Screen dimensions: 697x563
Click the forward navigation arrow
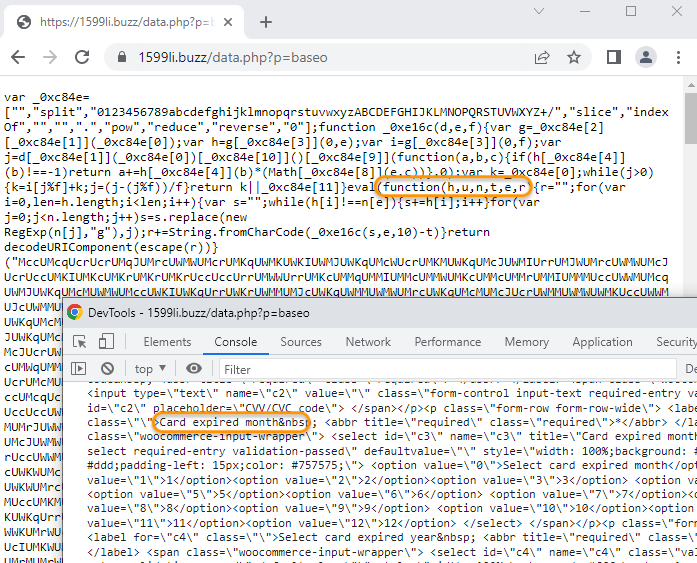pos(50,57)
